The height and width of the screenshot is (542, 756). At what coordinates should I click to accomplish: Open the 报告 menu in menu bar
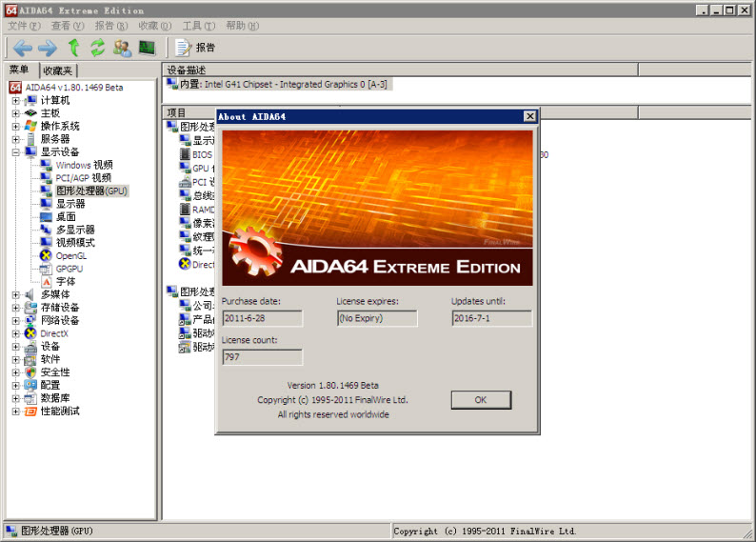point(111,26)
